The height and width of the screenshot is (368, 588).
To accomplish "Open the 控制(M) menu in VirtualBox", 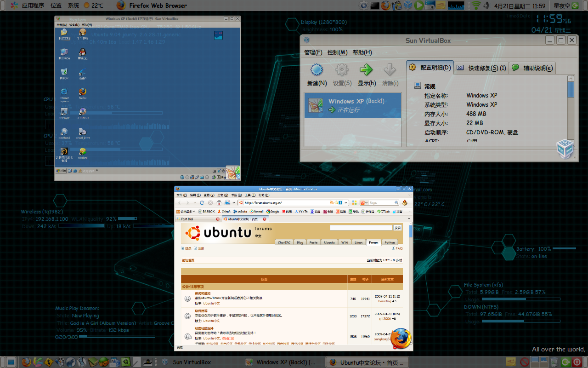I will (337, 52).
